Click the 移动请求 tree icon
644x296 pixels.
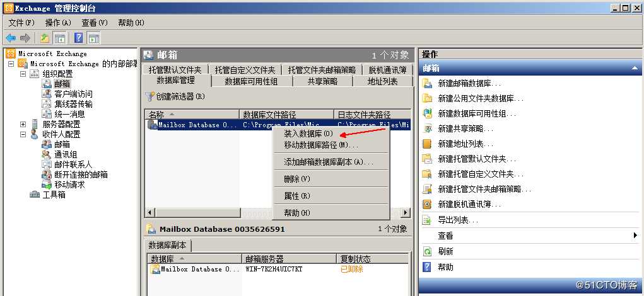point(47,185)
